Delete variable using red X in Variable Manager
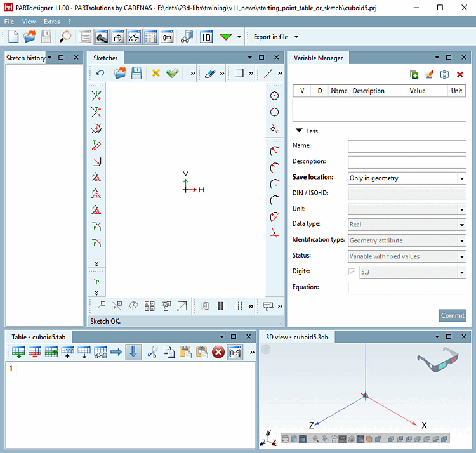This screenshot has height=453, width=476. click(x=460, y=74)
